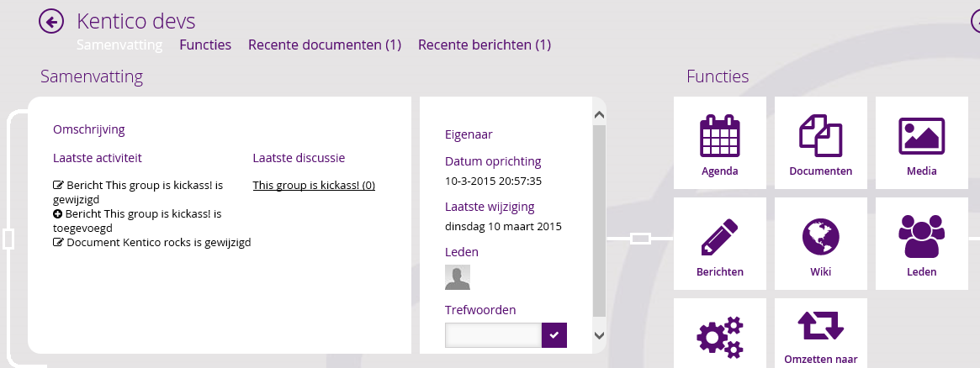Screen dimensions: 980x368
Task: Click the summary panel scrollbar thumb
Action: 599,221
